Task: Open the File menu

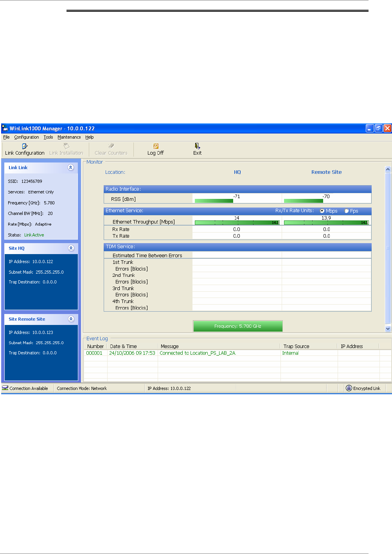Action: (x=6, y=137)
